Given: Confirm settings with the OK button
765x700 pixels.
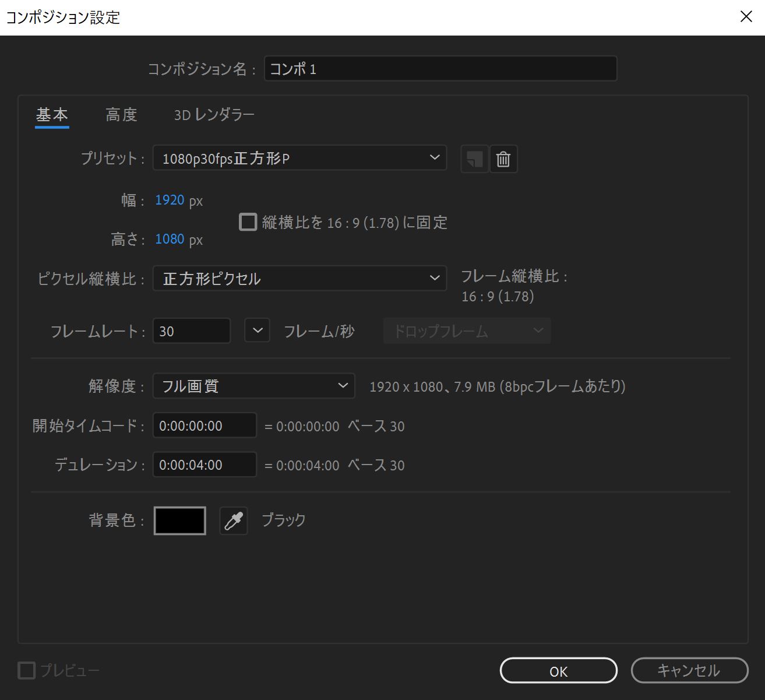Looking at the screenshot, I should (x=558, y=670).
